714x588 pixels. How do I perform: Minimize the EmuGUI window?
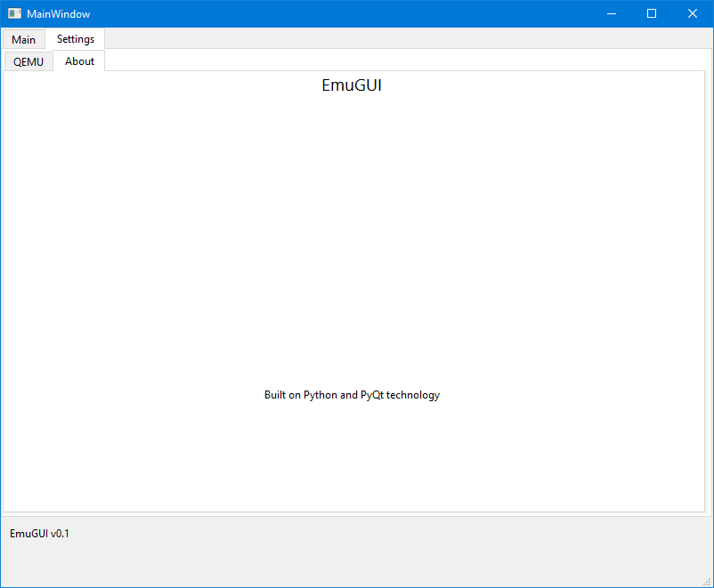[x=612, y=13]
